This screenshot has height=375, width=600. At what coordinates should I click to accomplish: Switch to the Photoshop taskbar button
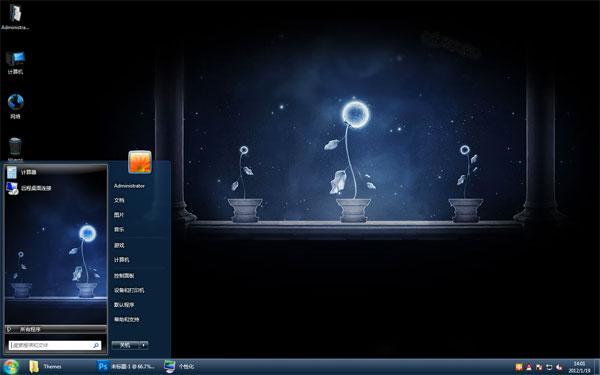click(127, 367)
